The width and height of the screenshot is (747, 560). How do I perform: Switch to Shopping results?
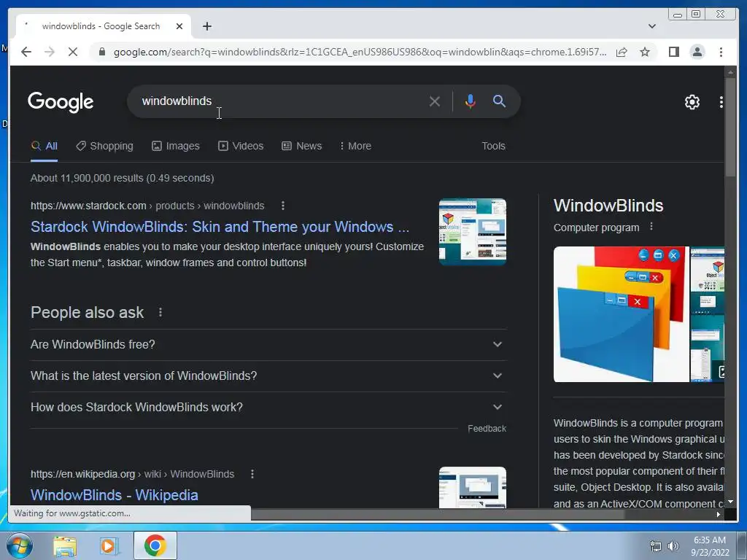click(105, 146)
